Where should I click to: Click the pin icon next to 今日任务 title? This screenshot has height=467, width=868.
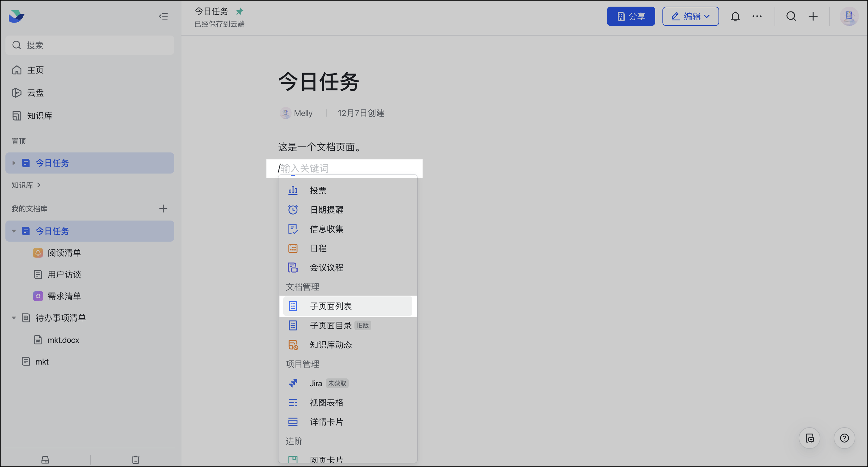[x=240, y=11]
